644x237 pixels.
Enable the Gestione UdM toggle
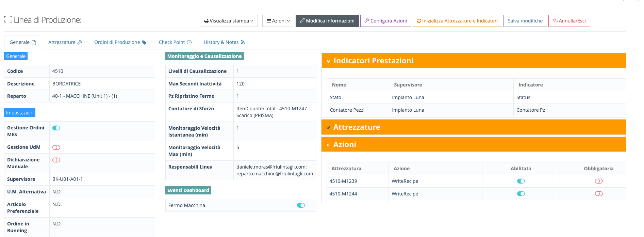[56, 147]
